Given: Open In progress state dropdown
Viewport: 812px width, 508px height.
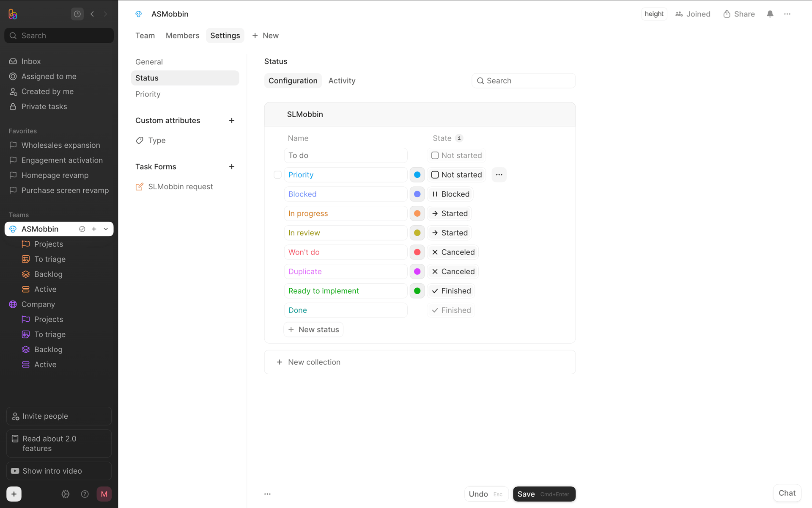Looking at the screenshot, I should (449, 214).
